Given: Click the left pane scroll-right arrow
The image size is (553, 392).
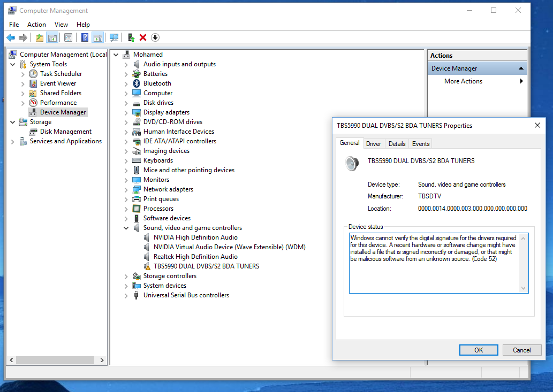Looking at the screenshot, I should click(102, 360).
